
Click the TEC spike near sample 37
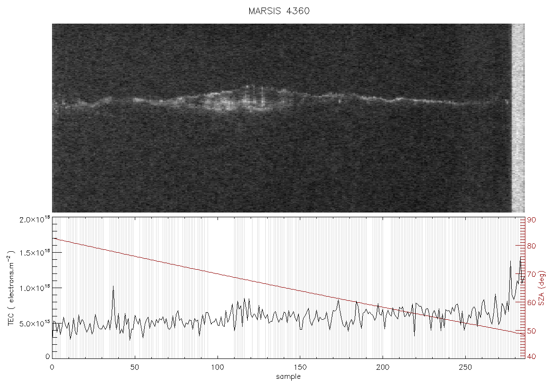tap(113, 302)
